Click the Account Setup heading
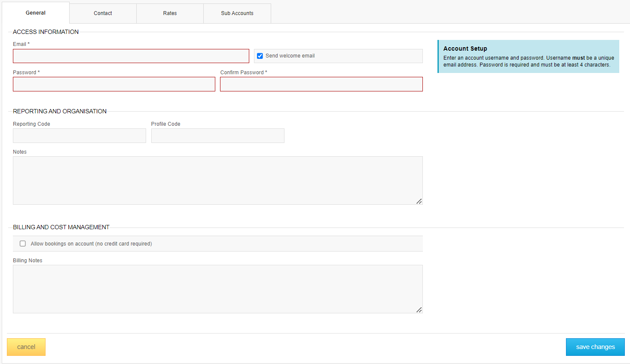 (x=465, y=49)
